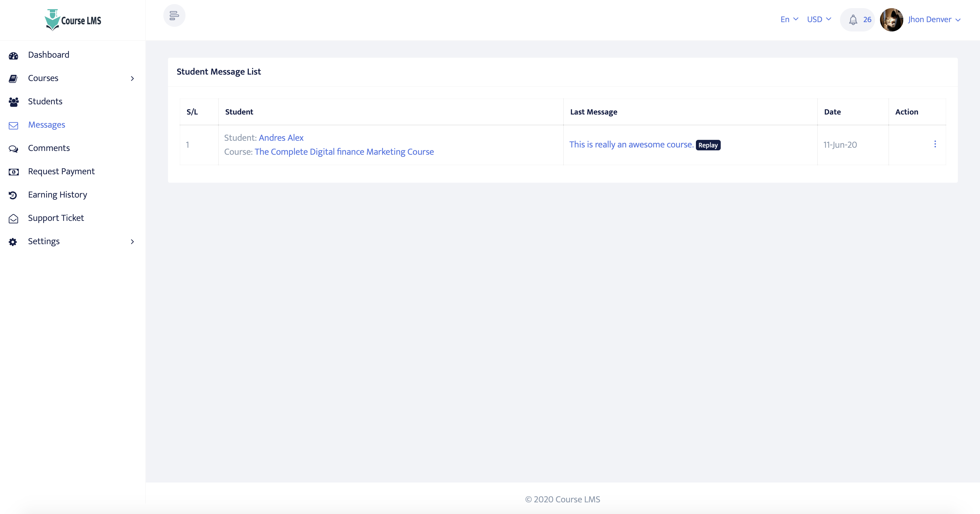Open notifications via the bell icon
980x514 pixels.
[853, 20]
